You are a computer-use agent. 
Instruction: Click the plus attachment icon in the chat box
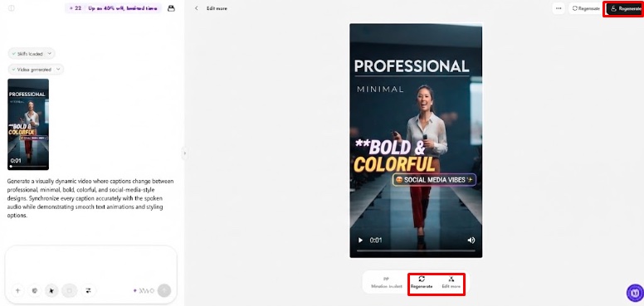[x=17, y=291]
